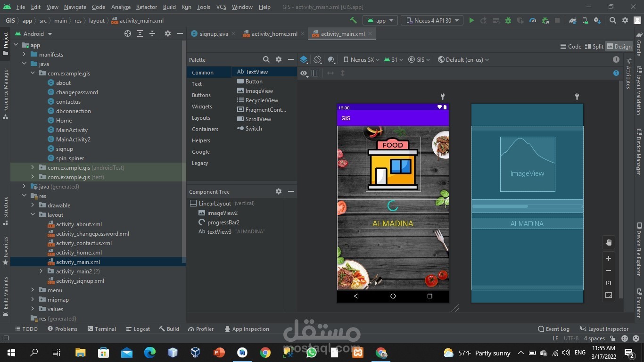Open the Nexus 5X preview device dropdown
Screen dimensions: 644x362
(x=362, y=59)
